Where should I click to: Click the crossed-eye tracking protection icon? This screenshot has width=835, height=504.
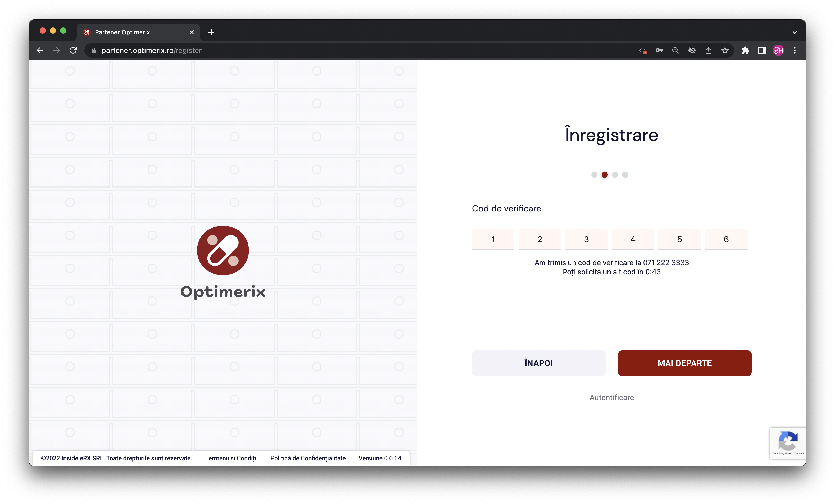pos(692,50)
